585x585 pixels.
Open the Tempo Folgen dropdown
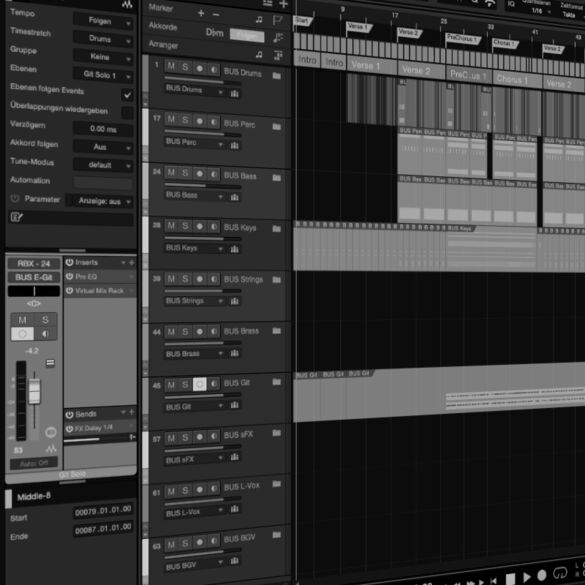103,22
